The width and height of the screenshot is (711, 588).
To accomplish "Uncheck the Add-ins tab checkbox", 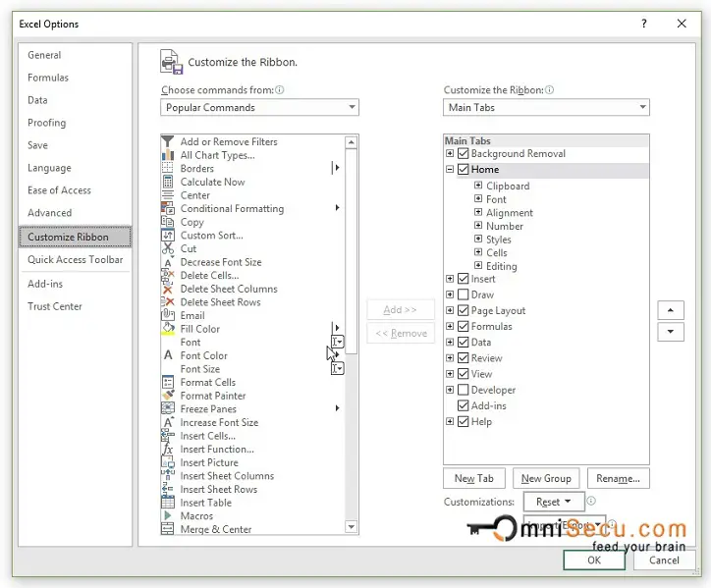I will pyautogui.click(x=463, y=405).
